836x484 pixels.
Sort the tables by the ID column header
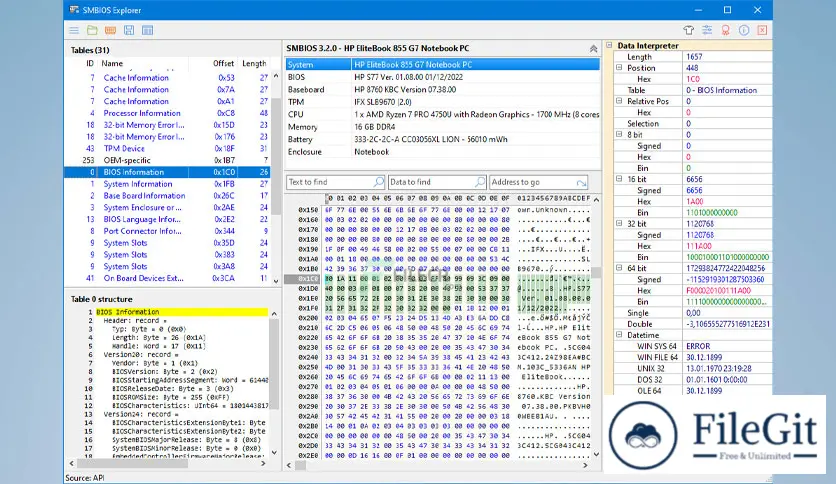click(x=90, y=63)
